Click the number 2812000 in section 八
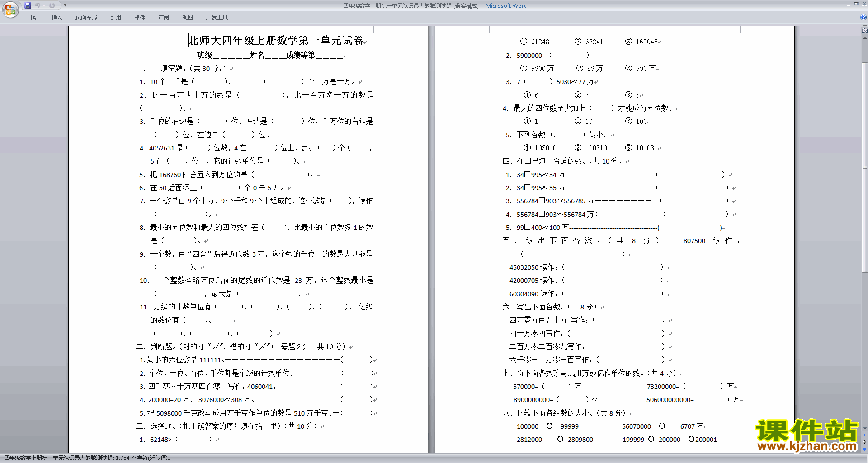This screenshot has width=868, height=463. (529, 440)
